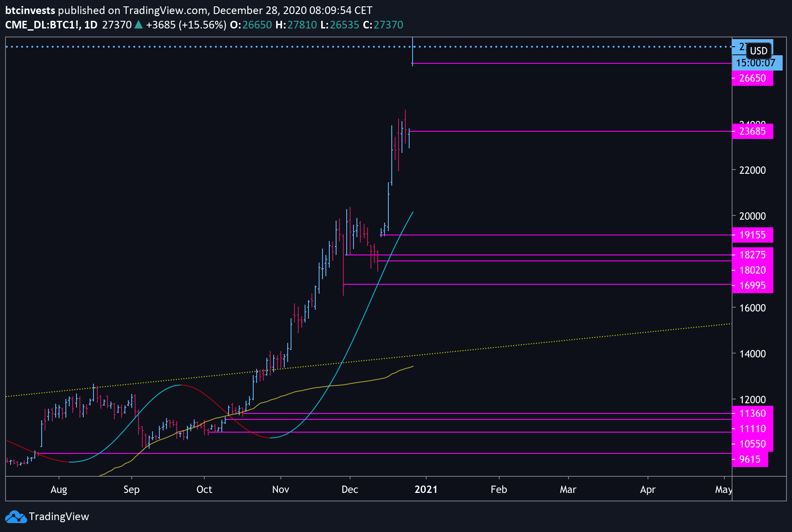
Task: Click the CME_DL:BTC1! symbol title
Action: tap(43, 25)
